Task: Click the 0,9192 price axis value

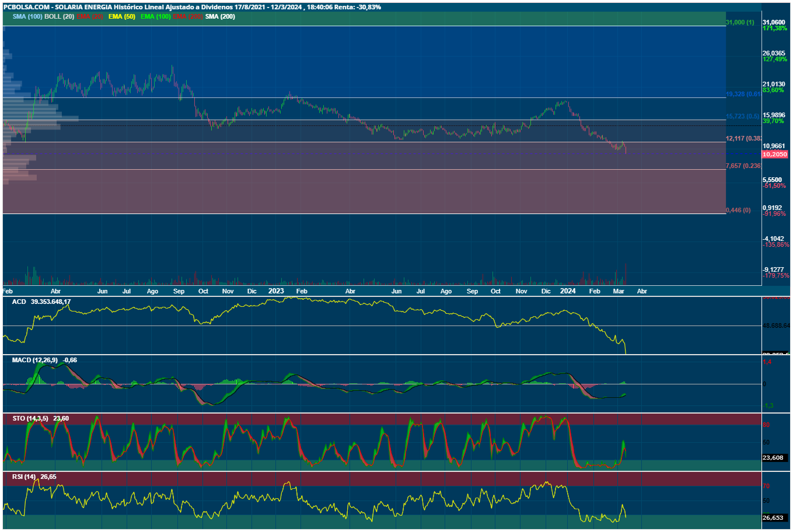Action: (773, 208)
